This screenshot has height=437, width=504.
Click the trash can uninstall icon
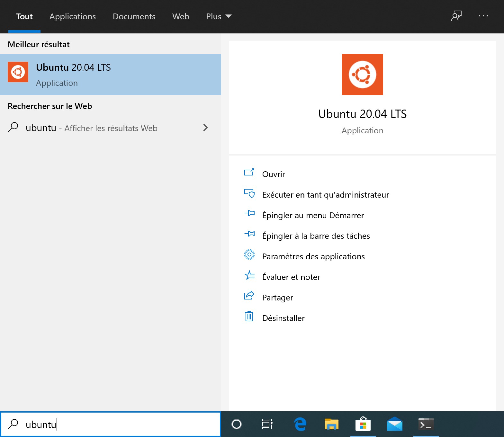249,316
